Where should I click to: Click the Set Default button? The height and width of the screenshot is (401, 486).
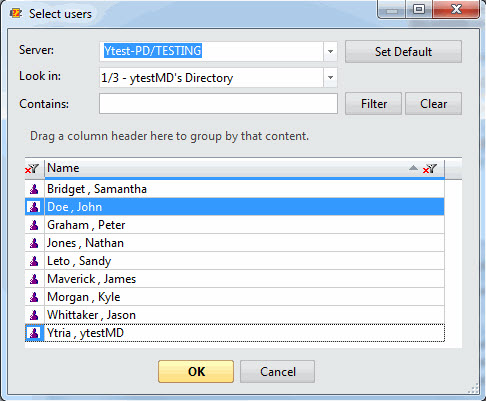pyautogui.click(x=403, y=52)
